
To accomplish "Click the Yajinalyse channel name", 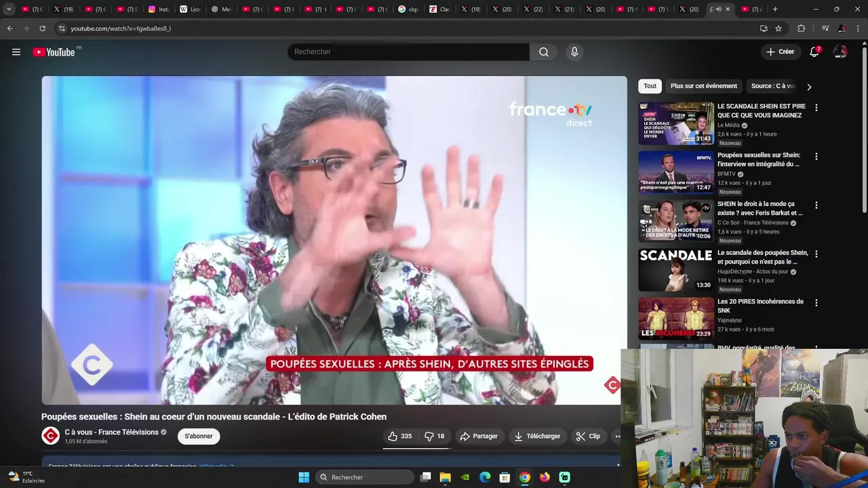I will [730, 321].
